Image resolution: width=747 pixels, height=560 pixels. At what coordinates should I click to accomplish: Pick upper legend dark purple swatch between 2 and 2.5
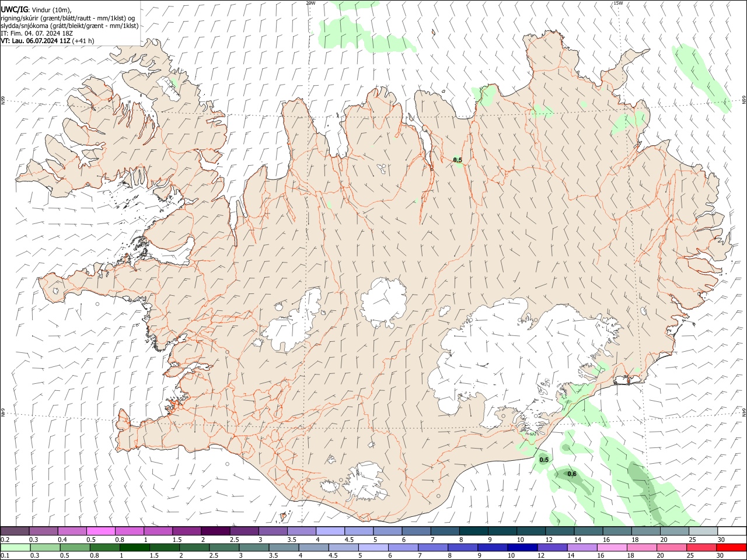[x=215, y=531]
